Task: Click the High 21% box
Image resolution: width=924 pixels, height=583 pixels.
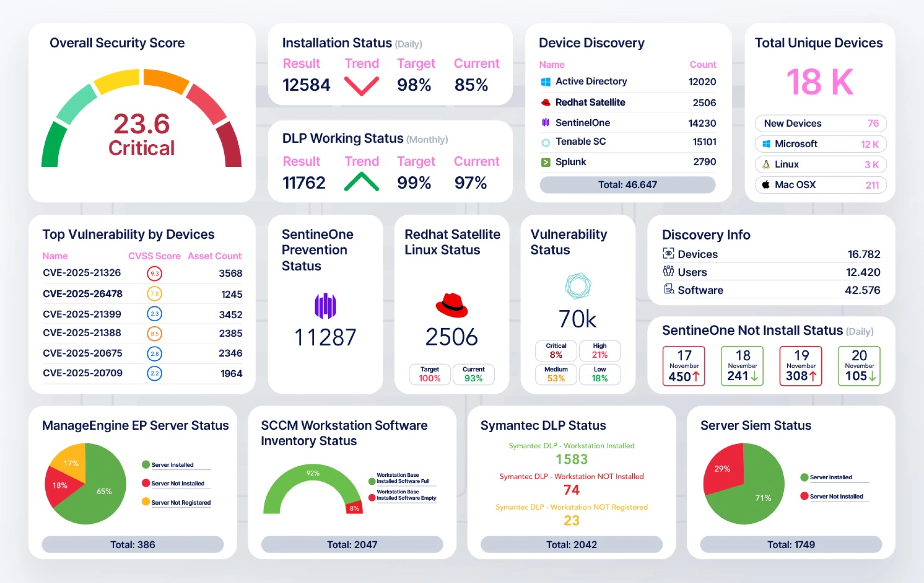Action: click(600, 351)
